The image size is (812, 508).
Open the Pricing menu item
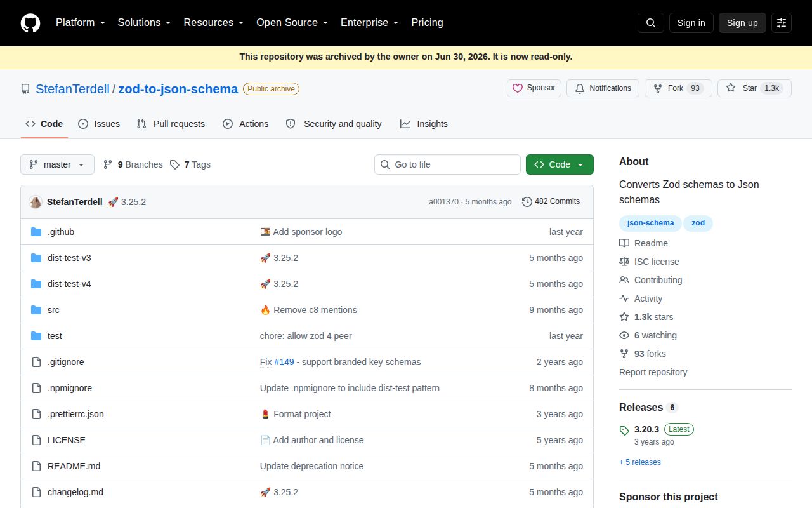[x=427, y=23]
